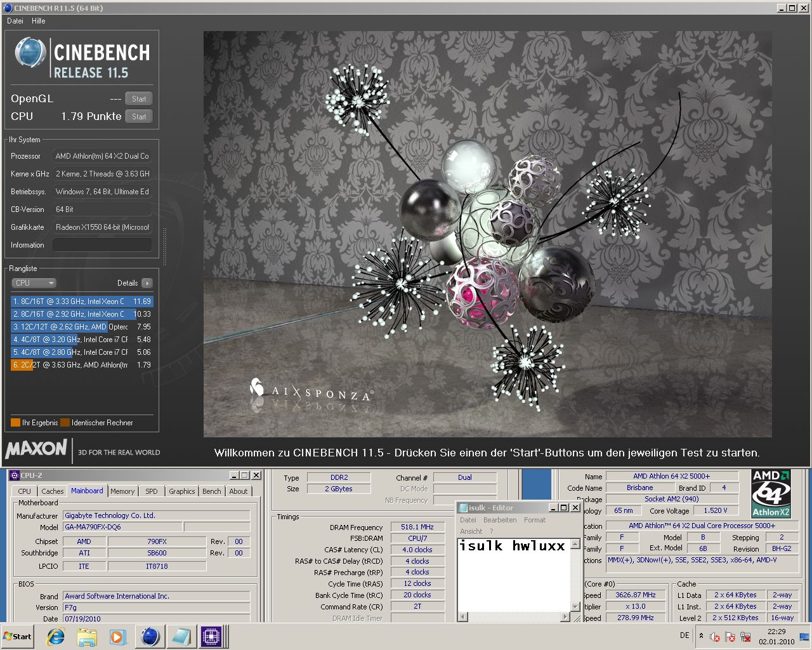Select ranking row 2C/2T @ 3.63 GHz AMD Athlon
Viewport: 812px width, 650px height.
82,365
